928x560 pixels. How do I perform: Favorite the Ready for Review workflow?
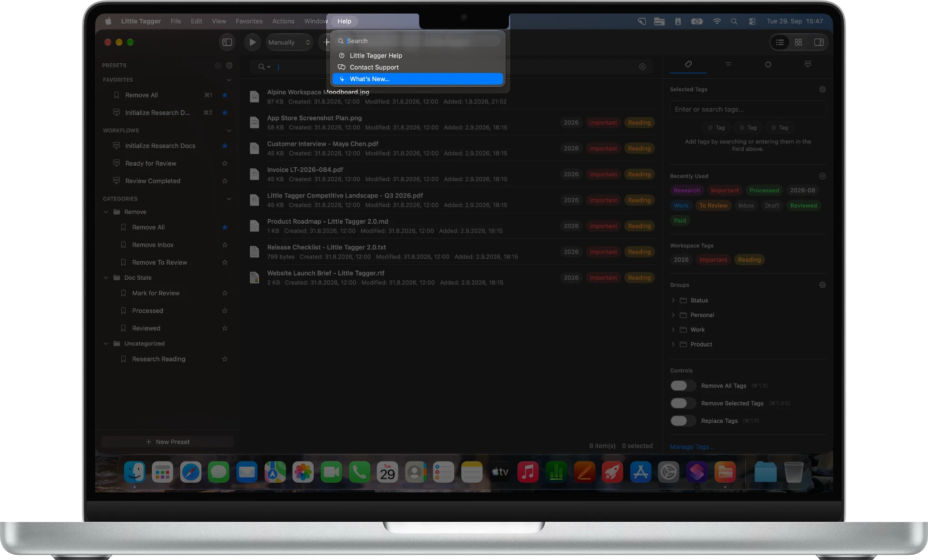(225, 163)
